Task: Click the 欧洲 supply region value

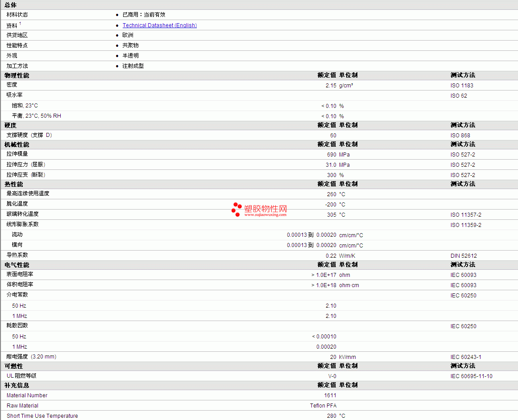Action: [x=128, y=35]
